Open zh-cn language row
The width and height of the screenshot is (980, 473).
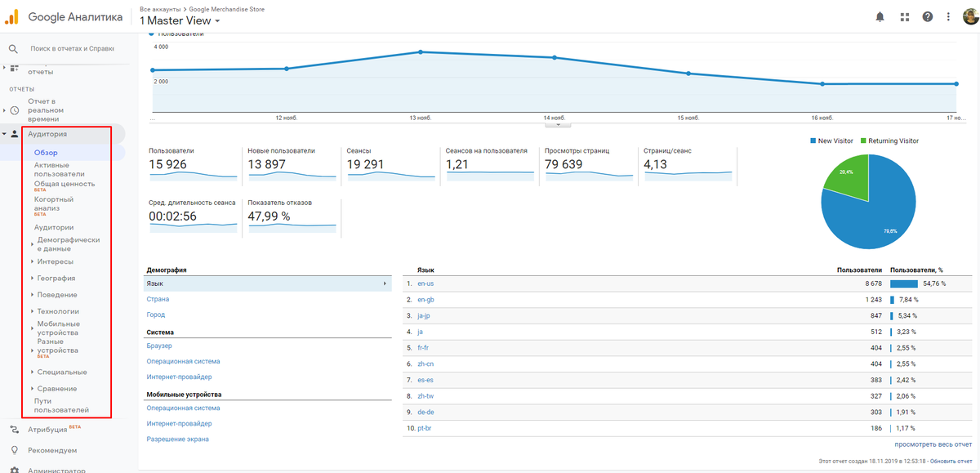425,364
